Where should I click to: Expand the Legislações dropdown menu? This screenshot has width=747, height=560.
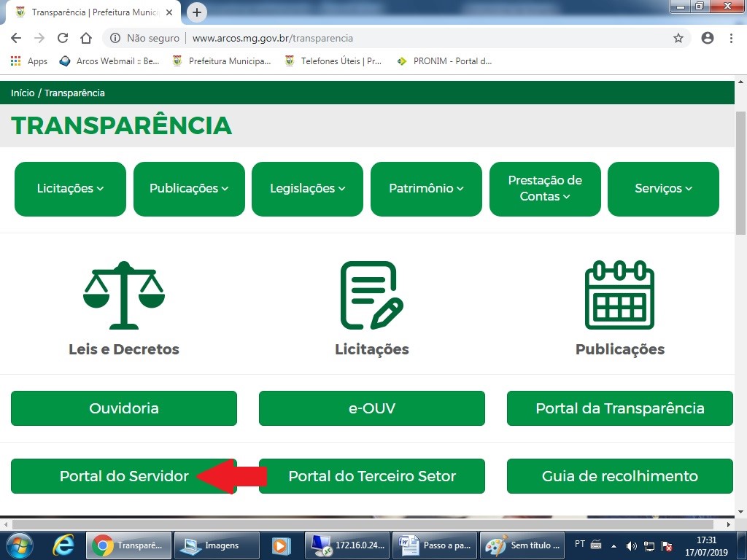(x=307, y=189)
